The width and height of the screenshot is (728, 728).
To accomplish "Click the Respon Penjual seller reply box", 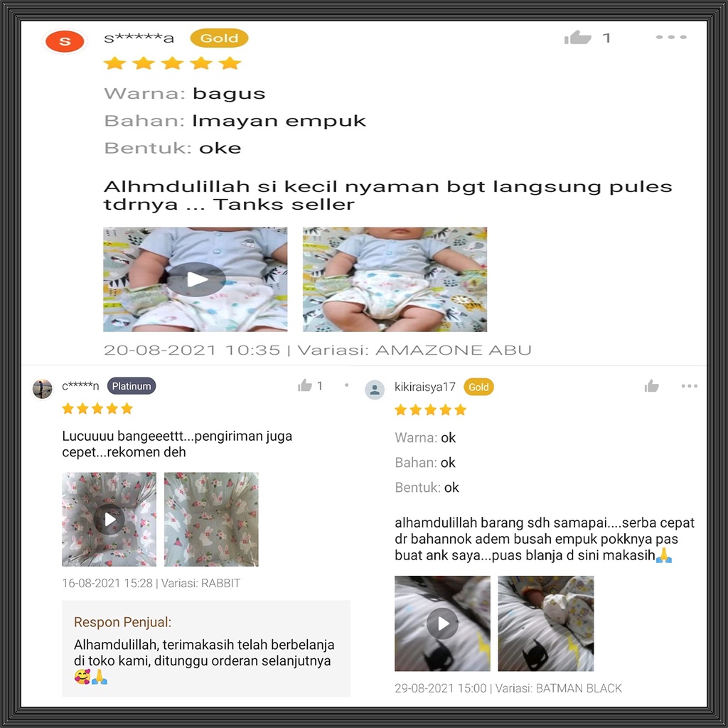I will pyautogui.click(x=206, y=648).
